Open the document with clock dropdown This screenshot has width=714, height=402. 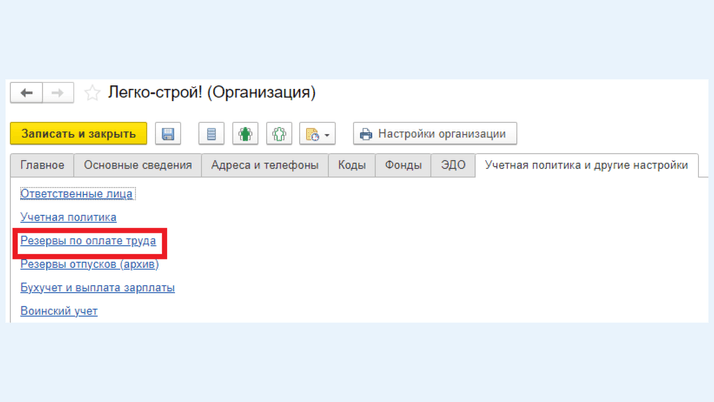[x=317, y=134]
